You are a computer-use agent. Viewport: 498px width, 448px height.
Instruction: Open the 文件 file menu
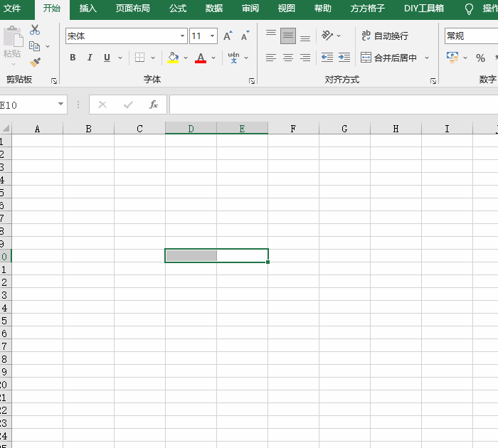click(x=12, y=9)
